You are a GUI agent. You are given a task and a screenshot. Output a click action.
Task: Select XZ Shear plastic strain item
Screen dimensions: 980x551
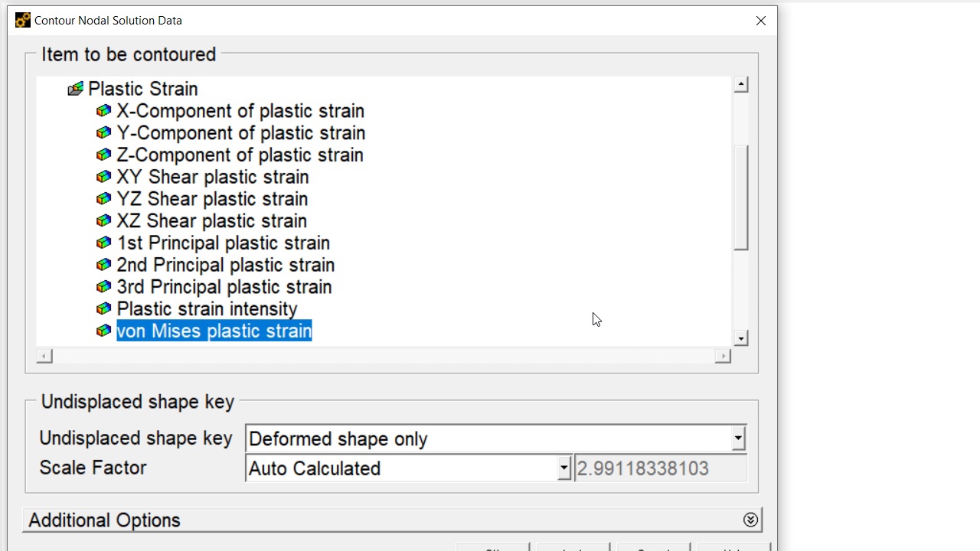click(x=211, y=221)
